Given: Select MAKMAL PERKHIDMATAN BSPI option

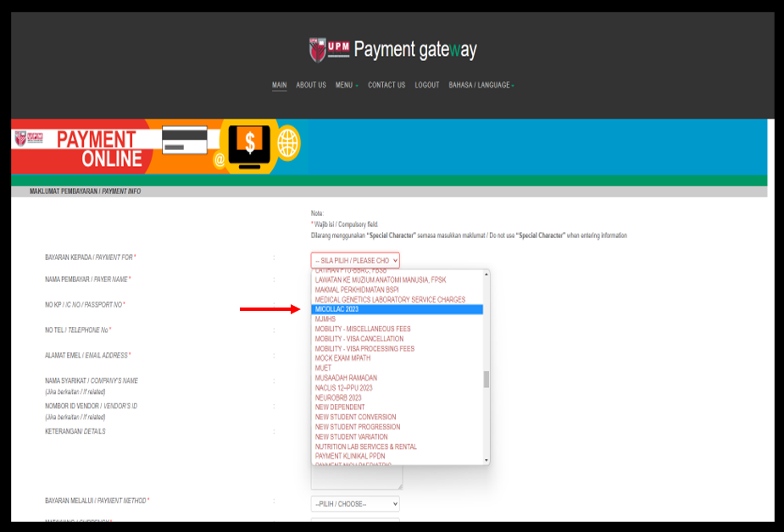Looking at the screenshot, I should point(397,290).
